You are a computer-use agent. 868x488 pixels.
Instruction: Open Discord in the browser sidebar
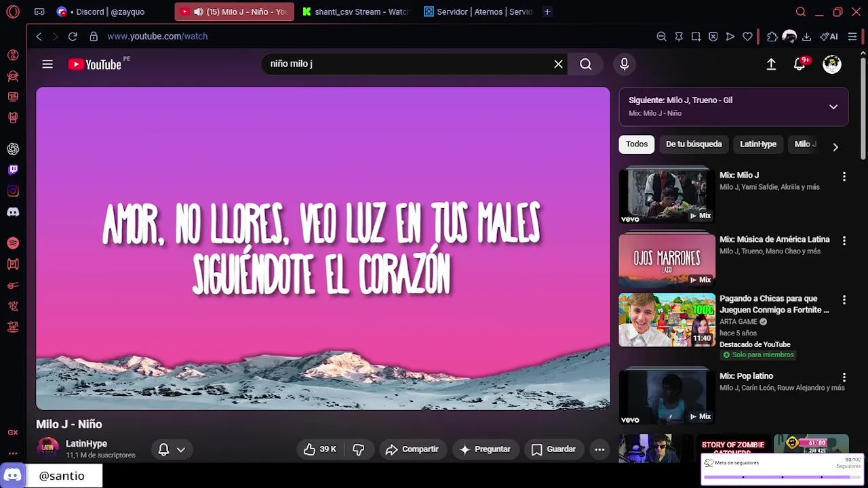point(13,212)
